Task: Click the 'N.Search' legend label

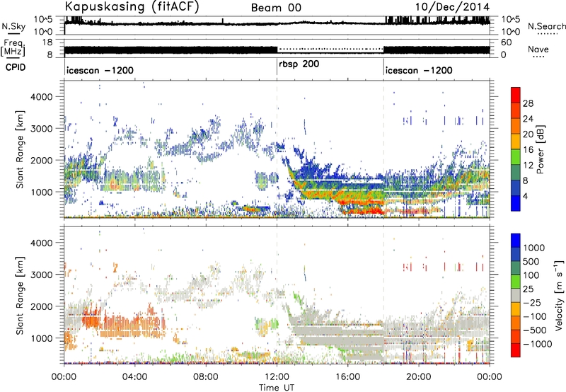Action: (x=546, y=26)
